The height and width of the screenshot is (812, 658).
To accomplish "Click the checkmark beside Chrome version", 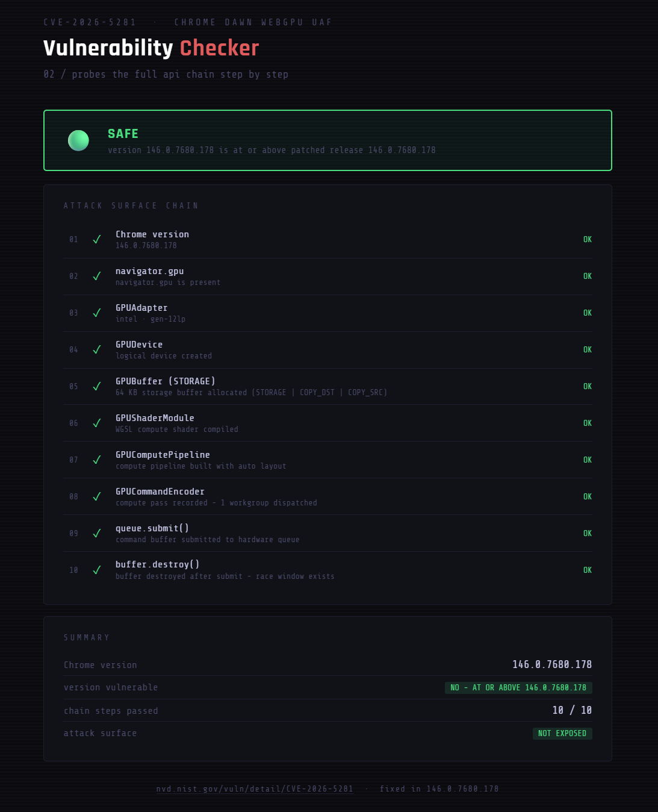I will tap(96, 240).
